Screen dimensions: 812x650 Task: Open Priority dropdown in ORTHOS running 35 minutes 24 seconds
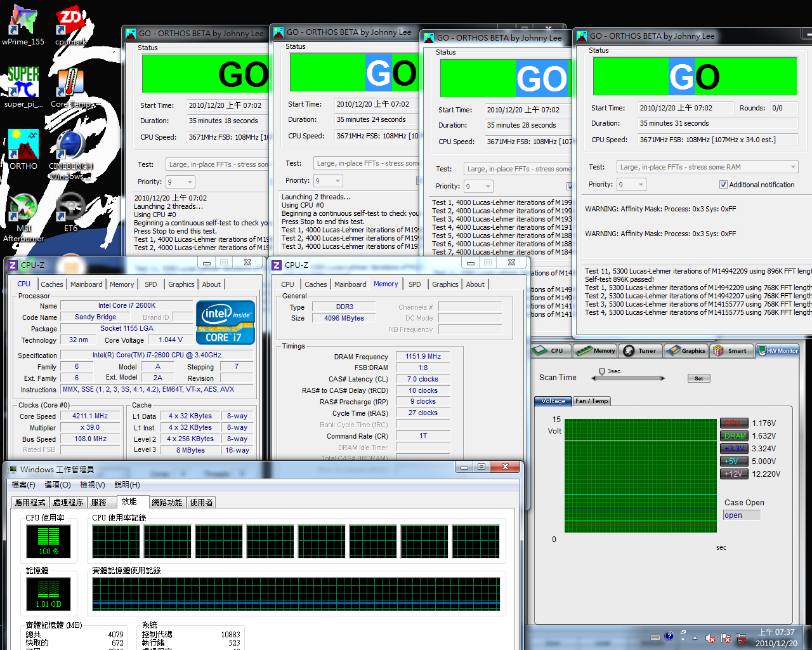point(328,181)
